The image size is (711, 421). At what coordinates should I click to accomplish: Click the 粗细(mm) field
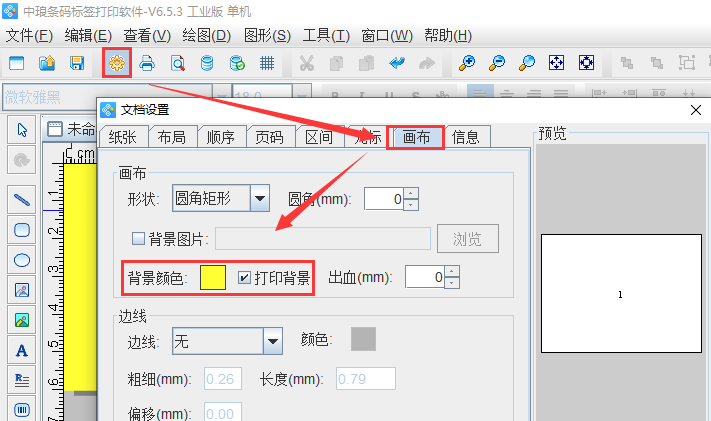[223, 378]
